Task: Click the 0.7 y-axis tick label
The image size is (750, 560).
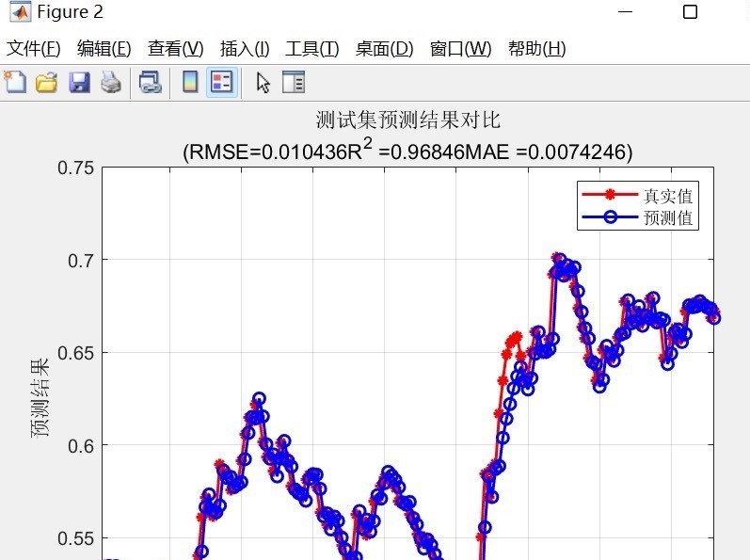Action: tap(81, 261)
